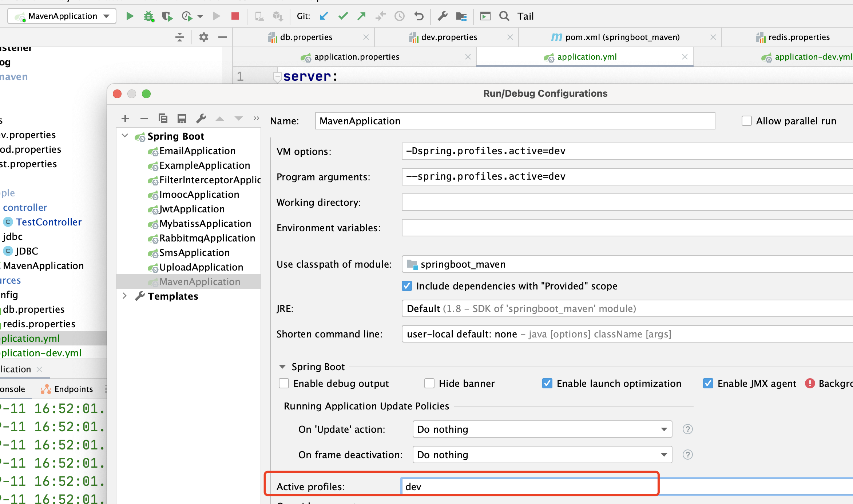Start a debug session
Image resolution: width=853 pixels, height=504 pixels.
148,16
